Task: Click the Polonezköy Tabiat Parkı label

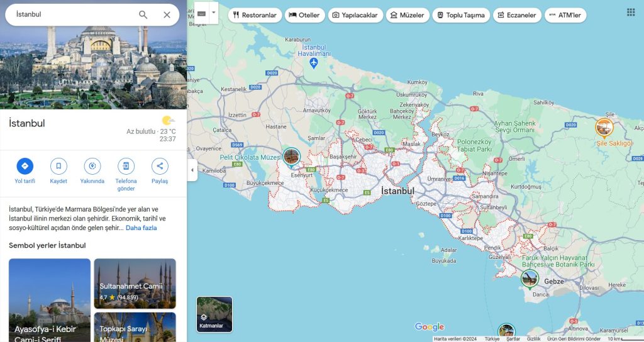Action: [474, 146]
